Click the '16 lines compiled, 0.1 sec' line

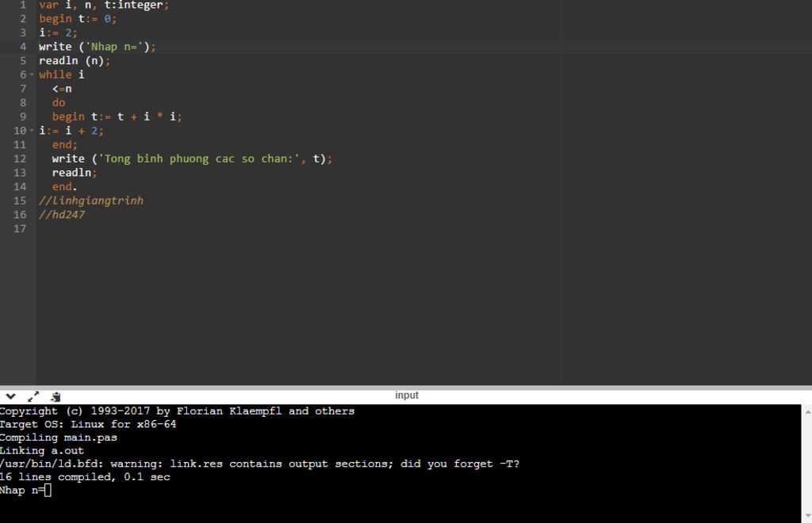tap(85, 477)
